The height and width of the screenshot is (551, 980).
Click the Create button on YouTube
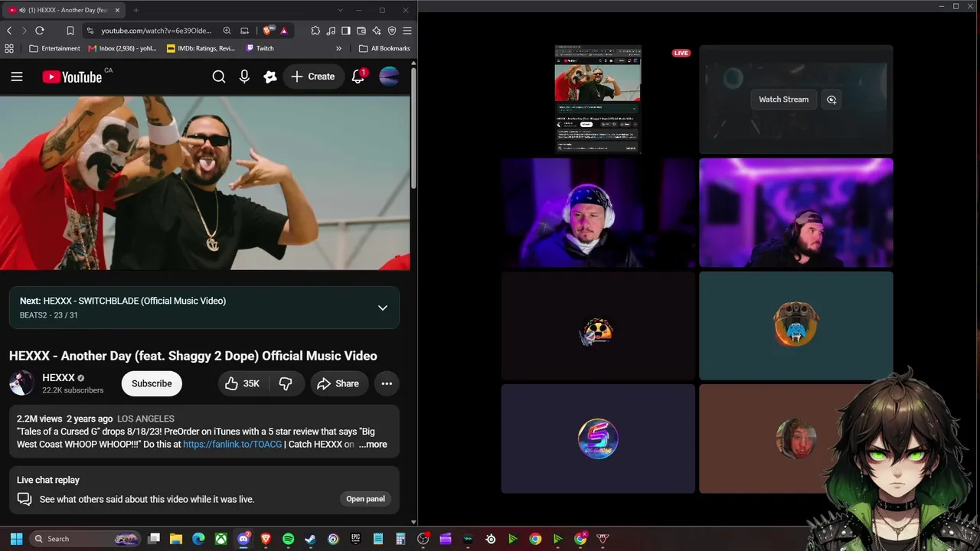pyautogui.click(x=312, y=77)
